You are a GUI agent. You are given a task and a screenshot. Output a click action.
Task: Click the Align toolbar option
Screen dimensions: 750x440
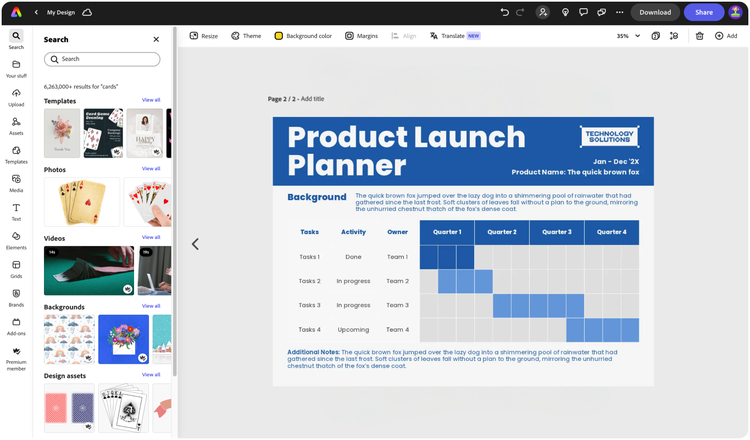(404, 36)
